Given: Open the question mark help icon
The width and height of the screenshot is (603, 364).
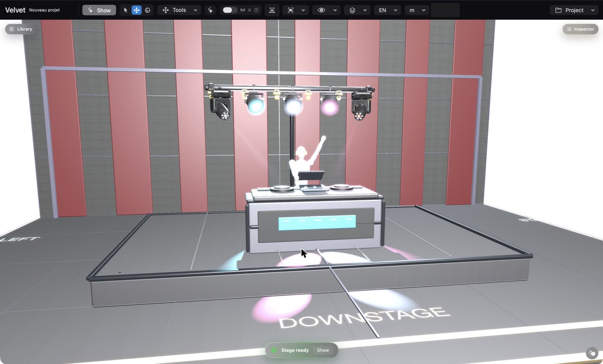Looking at the screenshot, I should tap(256, 10).
